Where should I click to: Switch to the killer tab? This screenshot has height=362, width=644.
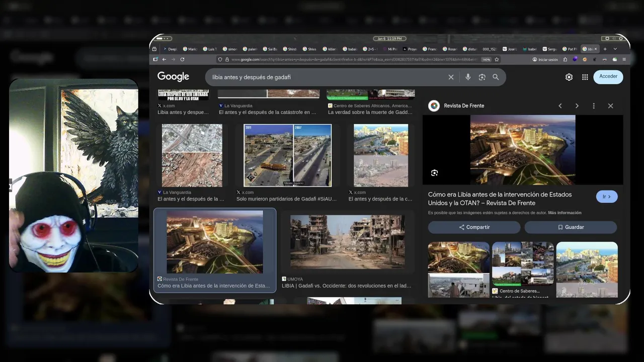329,49
